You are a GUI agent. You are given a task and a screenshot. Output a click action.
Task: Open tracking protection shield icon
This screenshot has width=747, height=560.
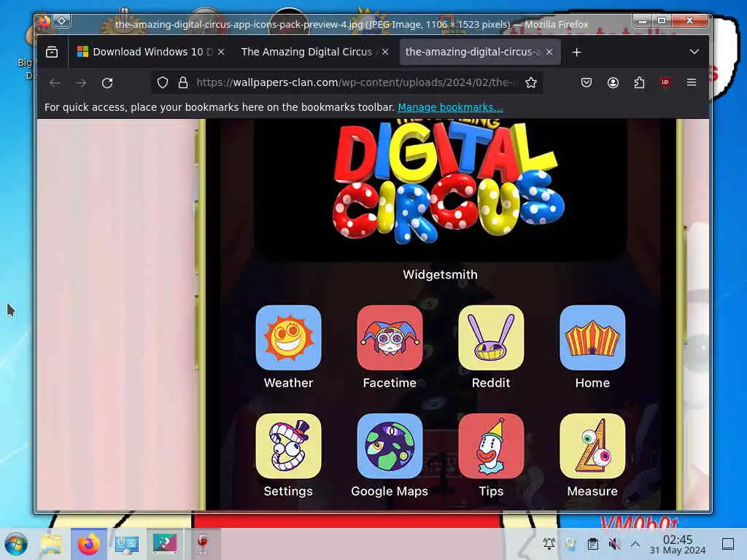coord(163,82)
